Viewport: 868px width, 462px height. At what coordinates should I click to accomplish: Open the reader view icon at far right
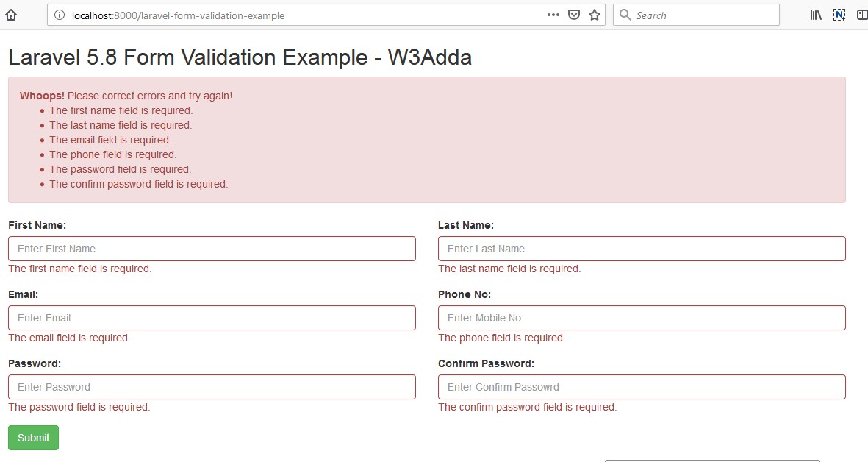[x=861, y=14]
